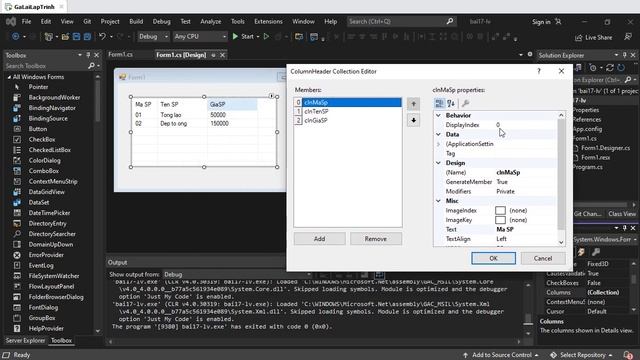
Task: Click the Undo toolbar icon
Action: pos(102,36)
